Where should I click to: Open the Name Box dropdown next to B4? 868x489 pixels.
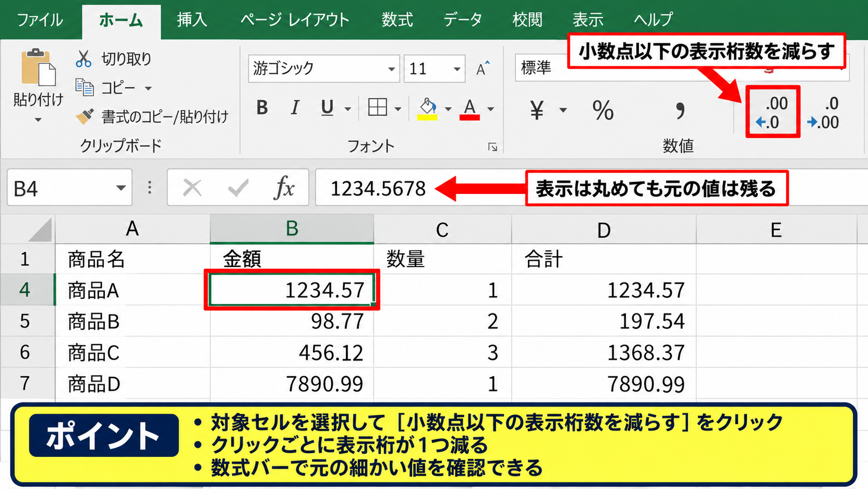(x=121, y=188)
